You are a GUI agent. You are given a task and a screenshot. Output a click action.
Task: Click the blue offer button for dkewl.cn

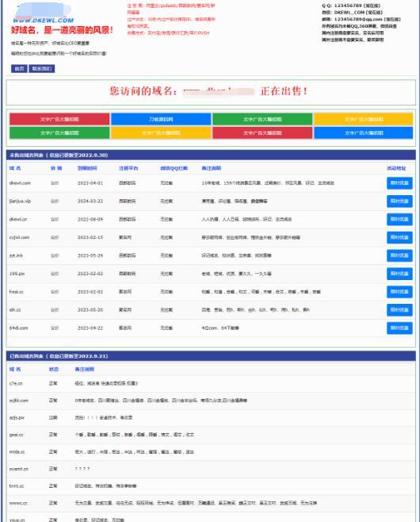point(399,220)
